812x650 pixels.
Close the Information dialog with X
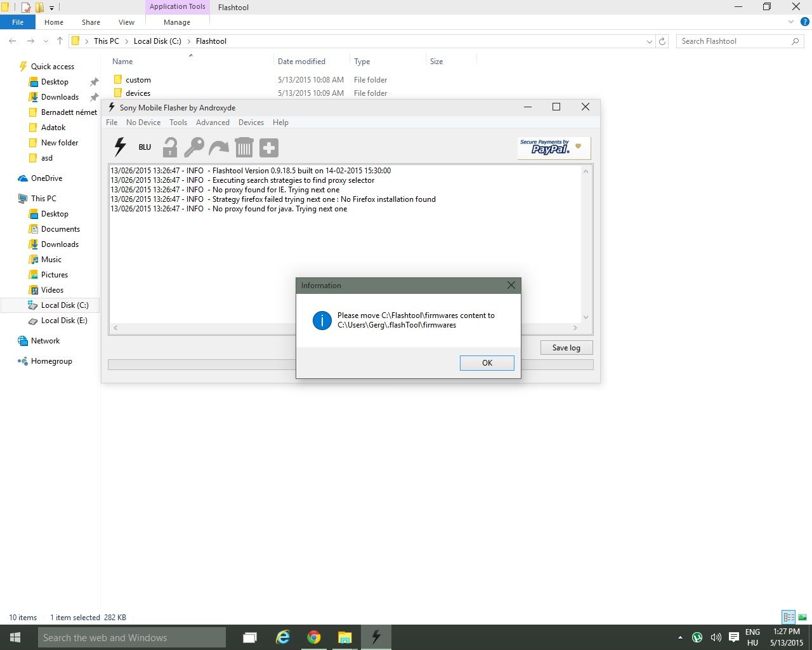pos(511,286)
